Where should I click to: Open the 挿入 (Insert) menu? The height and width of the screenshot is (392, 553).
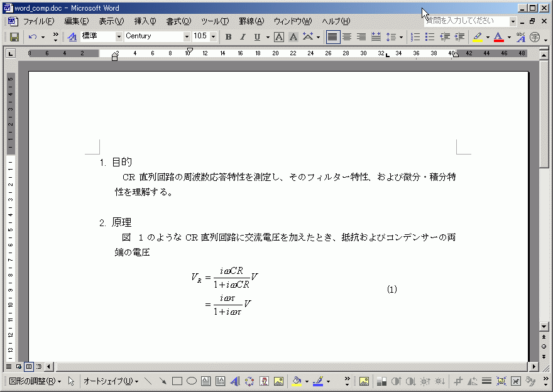click(x=145, y=21)
